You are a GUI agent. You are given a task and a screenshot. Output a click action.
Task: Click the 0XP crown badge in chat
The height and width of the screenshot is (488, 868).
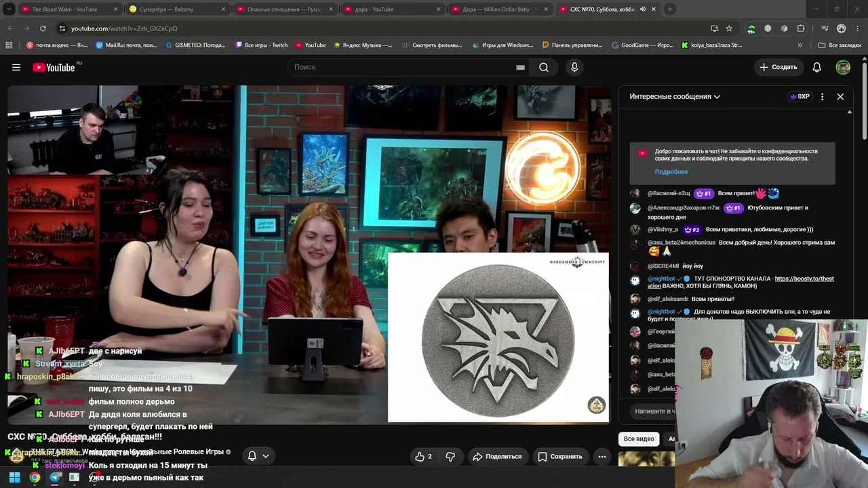point(800,97)
